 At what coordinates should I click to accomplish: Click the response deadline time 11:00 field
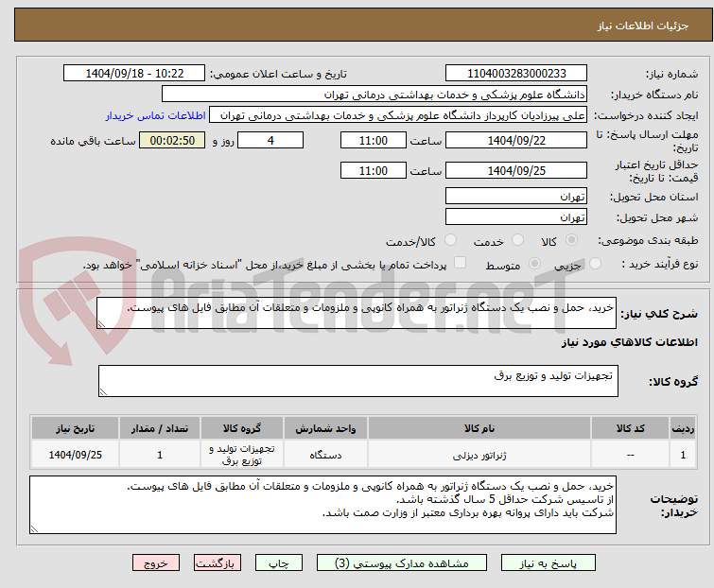tap(374, 140)
